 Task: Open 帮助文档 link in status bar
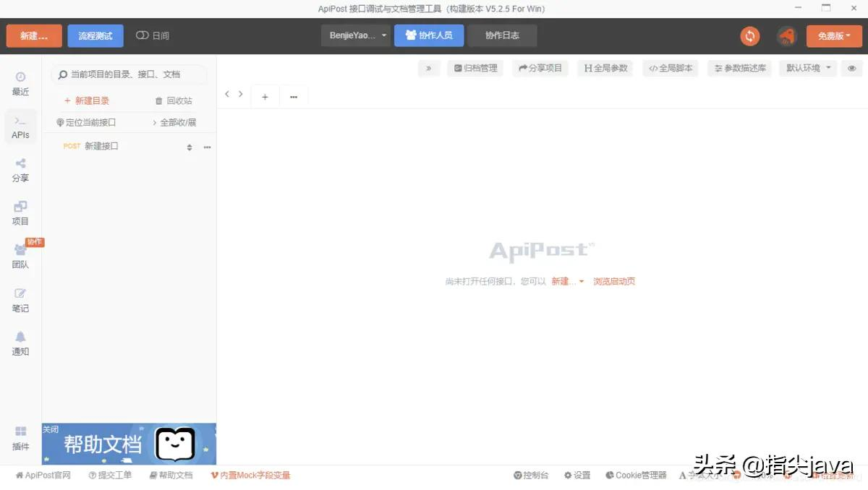coord(171,476)
